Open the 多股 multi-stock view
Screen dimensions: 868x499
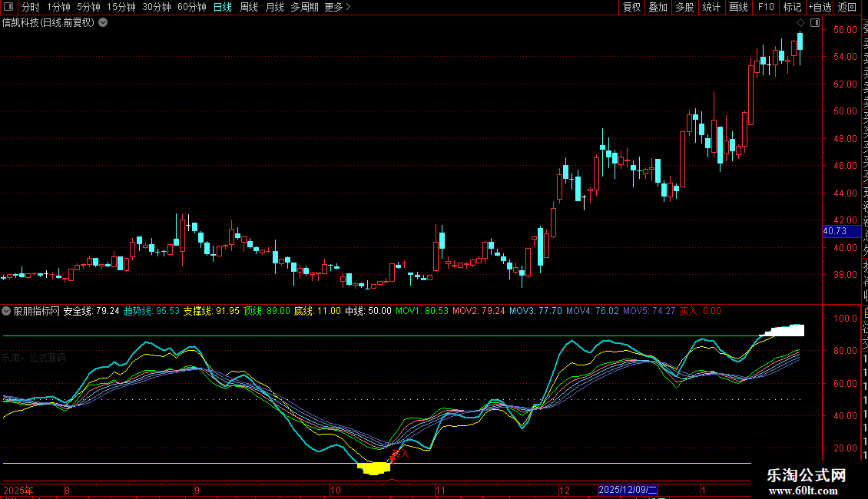point(684,7)
